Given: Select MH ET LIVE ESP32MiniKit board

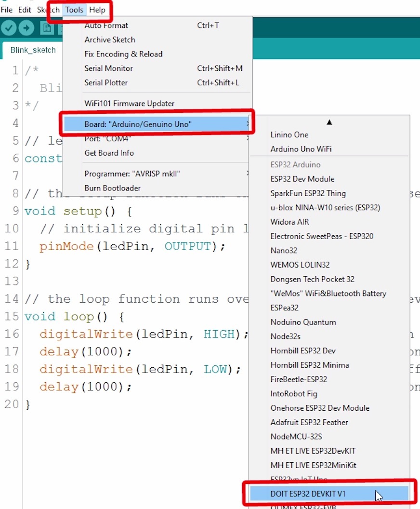Looking at the screenshot, I should 329,465.
